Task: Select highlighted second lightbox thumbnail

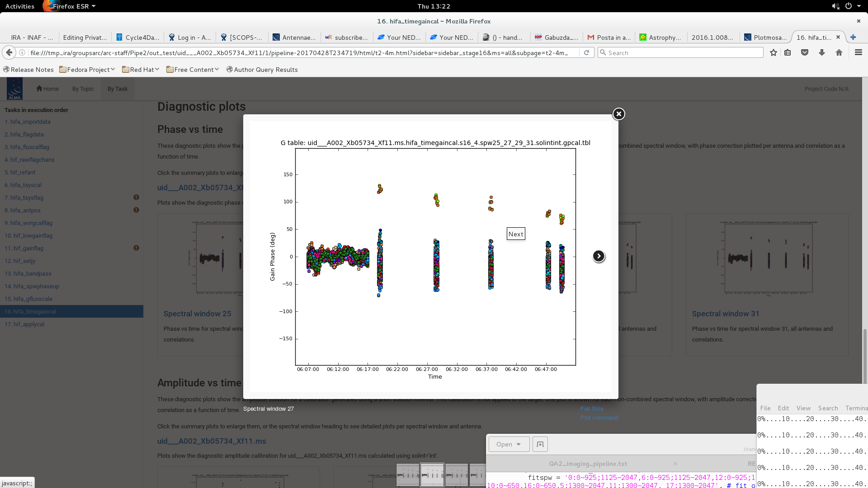Action: point(432,475)
